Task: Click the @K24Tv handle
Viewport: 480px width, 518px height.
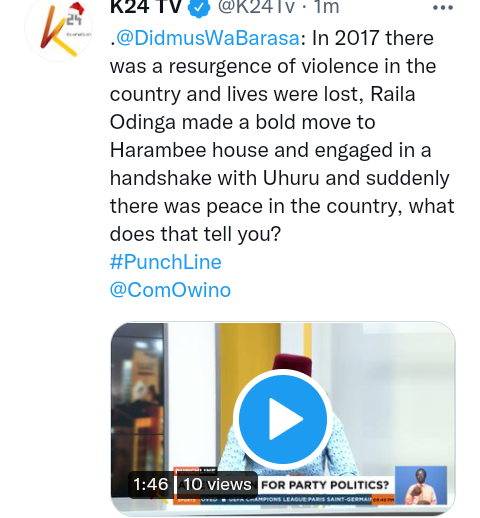Action: 256,7
